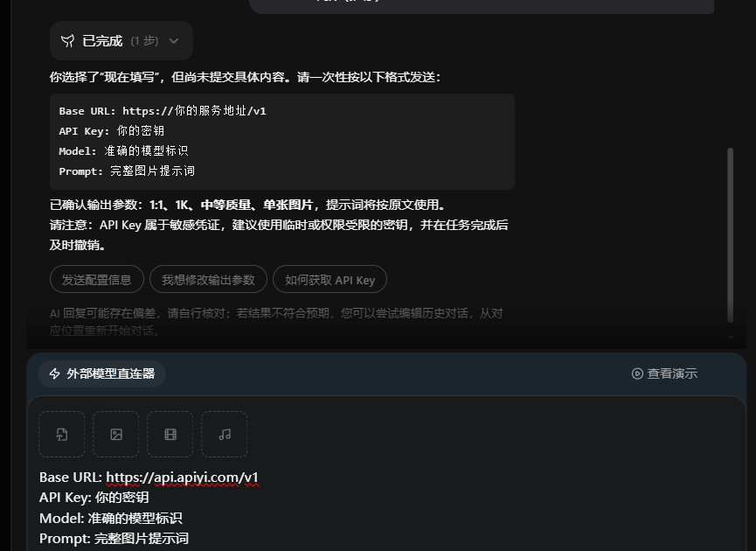Viewport: 756px width, 551px height.
Task: Click the AI 回复可能存在偏差 disclaimer text
Action: 276,322
